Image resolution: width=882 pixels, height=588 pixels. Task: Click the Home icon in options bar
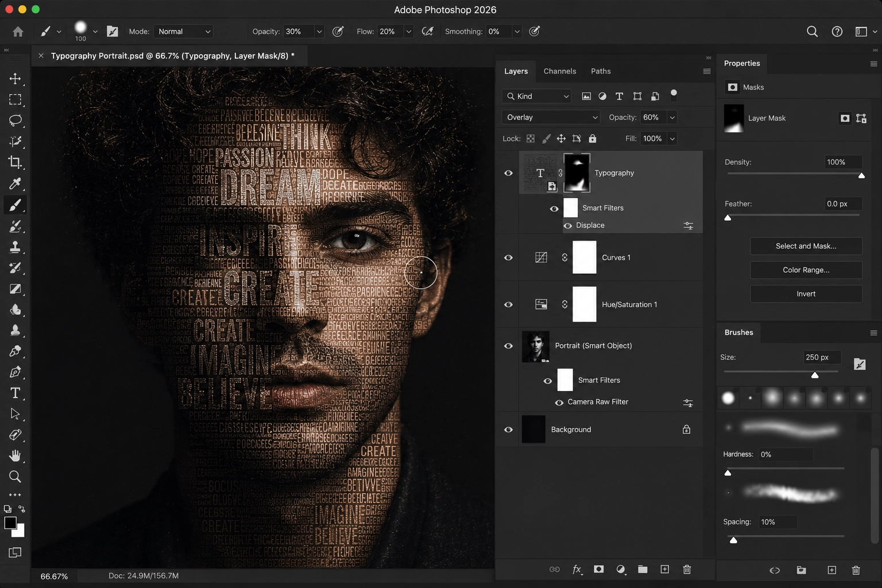coord(18,32)
